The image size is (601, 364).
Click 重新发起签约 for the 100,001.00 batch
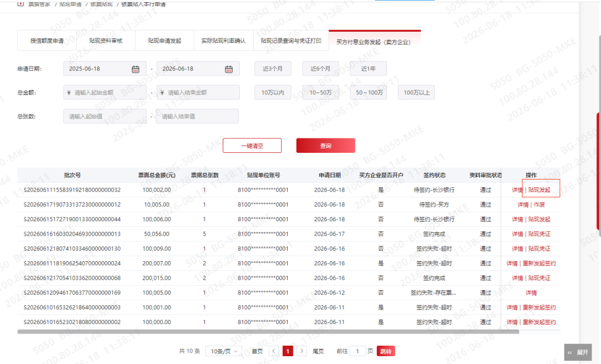pyautogui.click(x=539, y=307)
